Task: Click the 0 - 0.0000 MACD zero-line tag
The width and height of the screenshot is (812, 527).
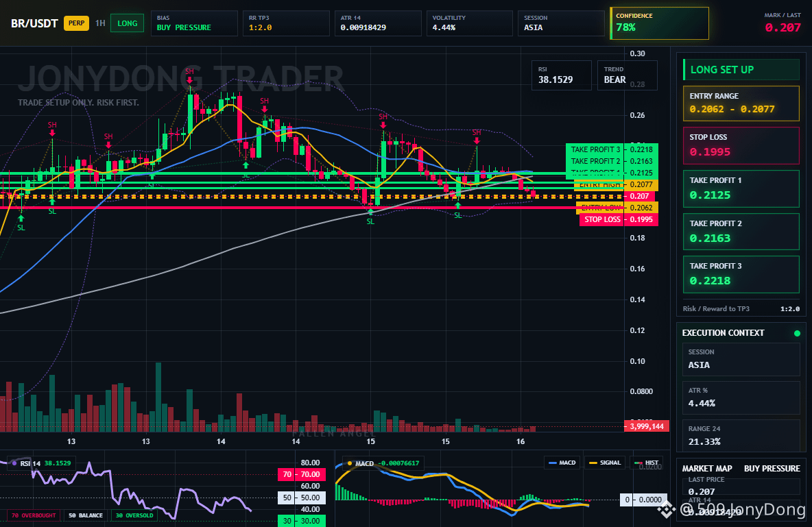Action: click(643, 500)
